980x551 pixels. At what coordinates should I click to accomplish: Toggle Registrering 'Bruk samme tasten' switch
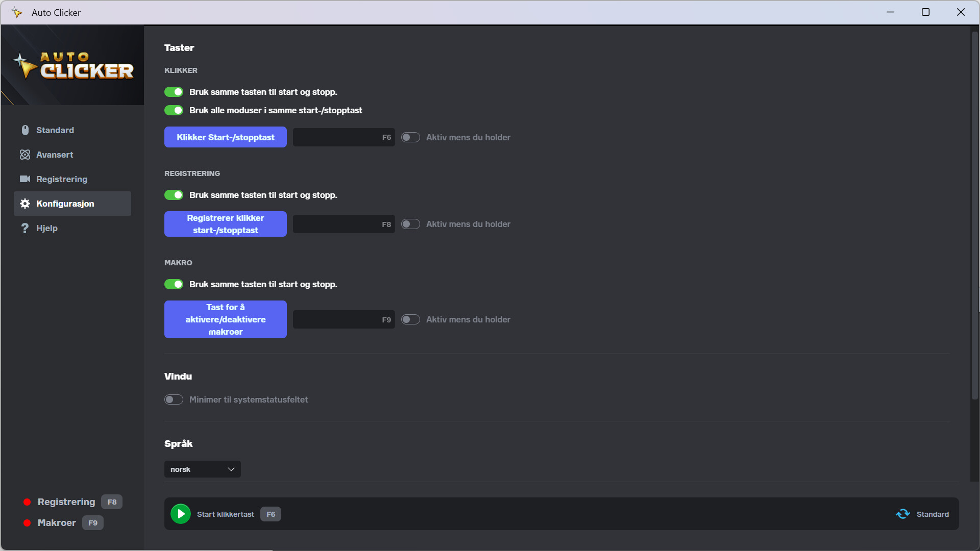pos(174,195)
